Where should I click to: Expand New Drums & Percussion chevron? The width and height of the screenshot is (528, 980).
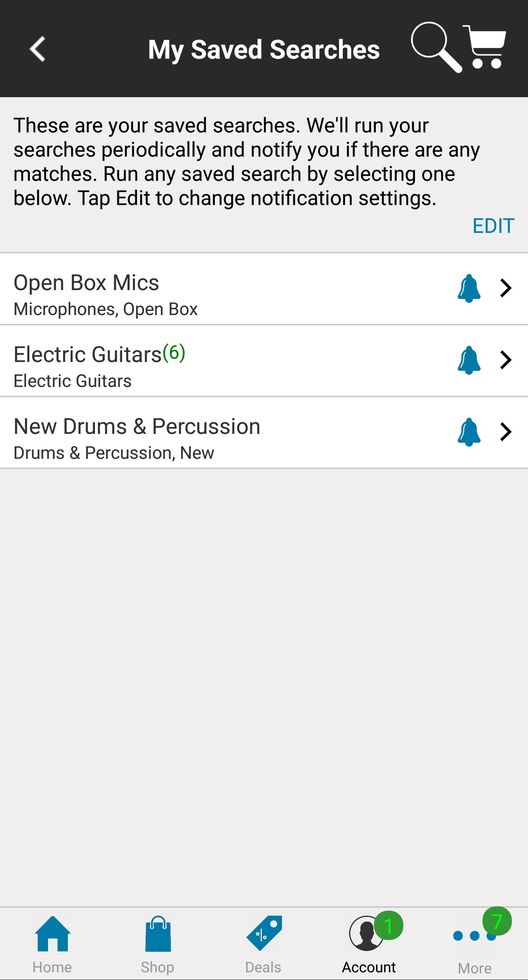(506, 432)
